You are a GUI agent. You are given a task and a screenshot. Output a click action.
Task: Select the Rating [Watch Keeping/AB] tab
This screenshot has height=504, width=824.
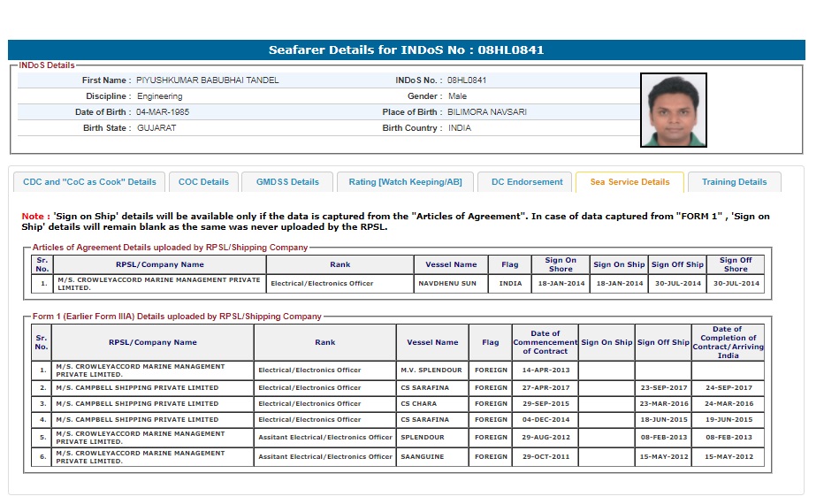[x=405, y=182]
